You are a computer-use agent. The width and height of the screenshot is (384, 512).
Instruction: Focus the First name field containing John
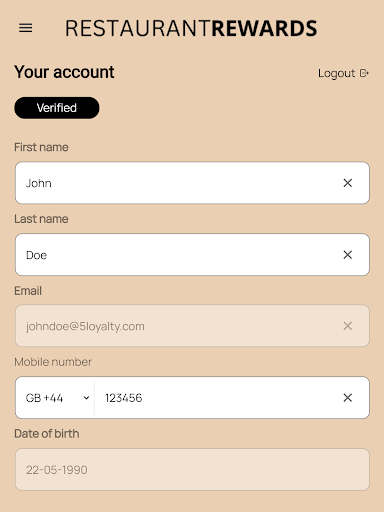pos(192,183)
